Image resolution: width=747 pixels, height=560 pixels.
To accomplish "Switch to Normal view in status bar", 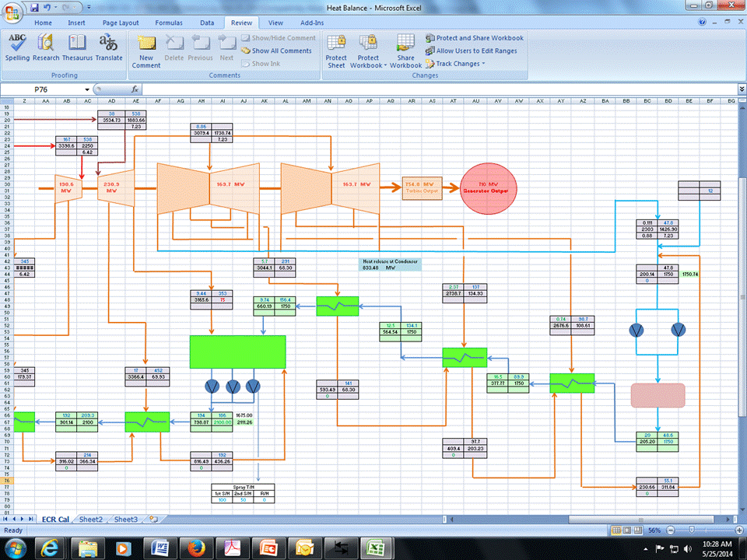I will point(616,530).
